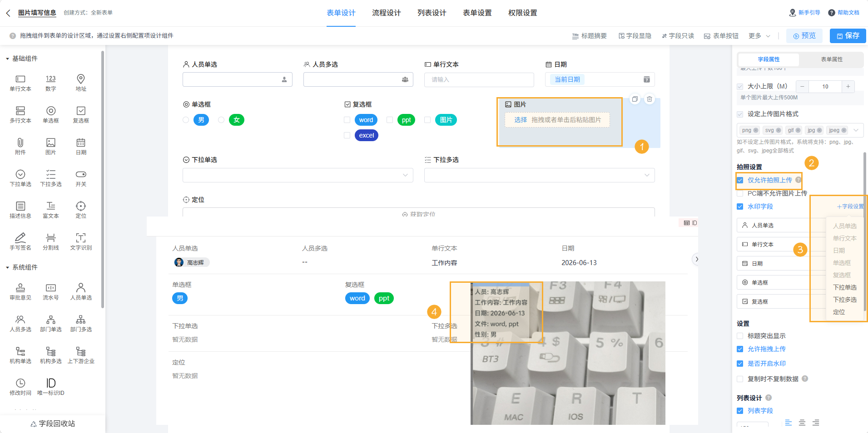Click +字段设置 link
The height and width of the screenshot is (433, 868).
pyautogui.click(x=850, y=207)
